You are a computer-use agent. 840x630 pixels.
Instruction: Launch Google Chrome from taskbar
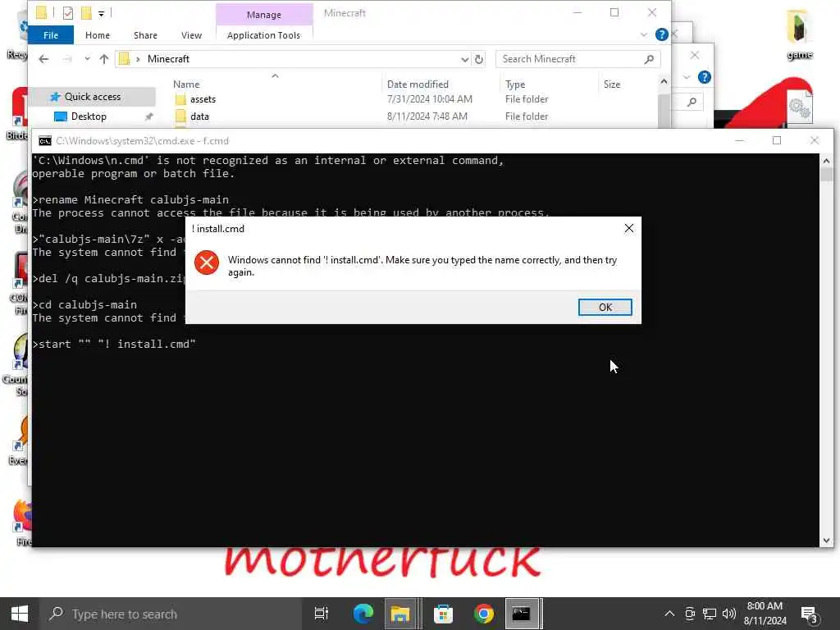[x=483, y=614]
